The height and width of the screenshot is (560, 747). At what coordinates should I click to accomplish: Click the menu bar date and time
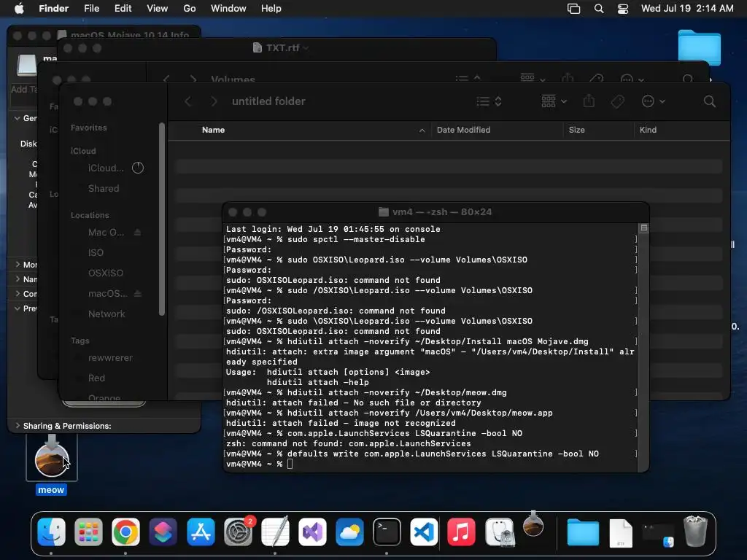point(687,8)
